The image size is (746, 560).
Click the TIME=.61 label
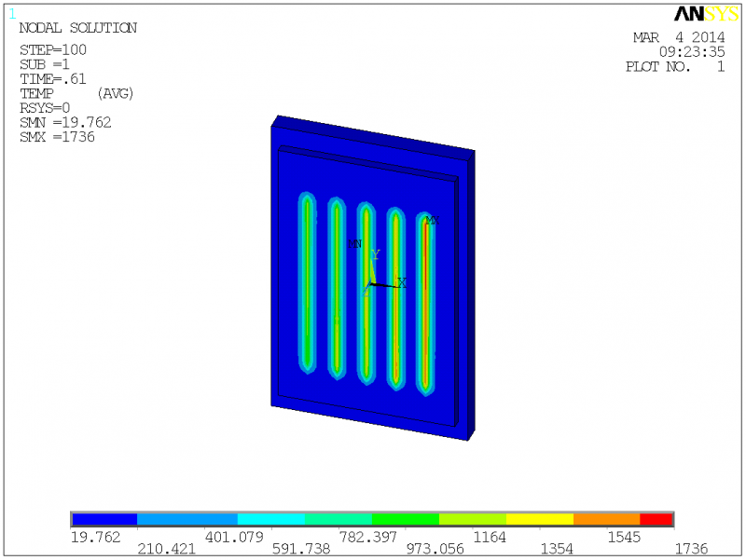(x=53, y=79)
